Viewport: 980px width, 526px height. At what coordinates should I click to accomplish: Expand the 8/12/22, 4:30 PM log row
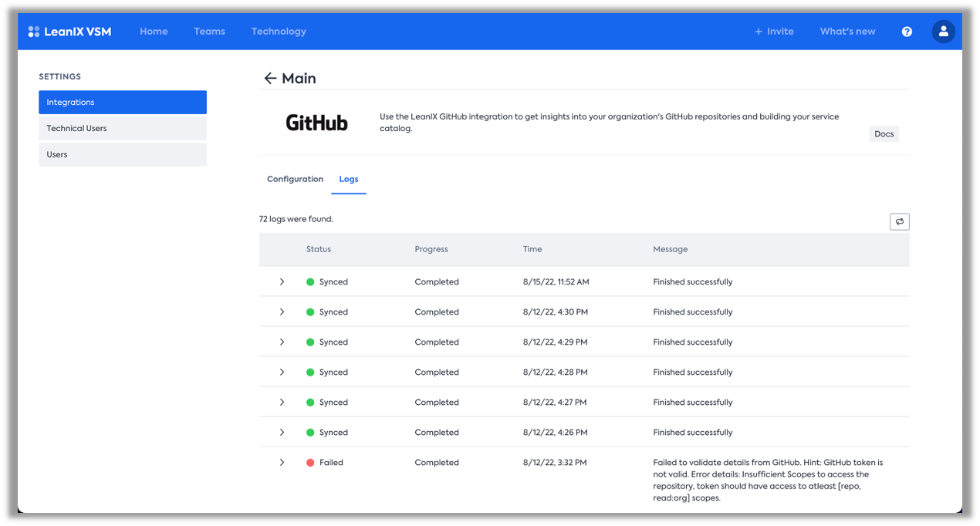tap(282, 312)
